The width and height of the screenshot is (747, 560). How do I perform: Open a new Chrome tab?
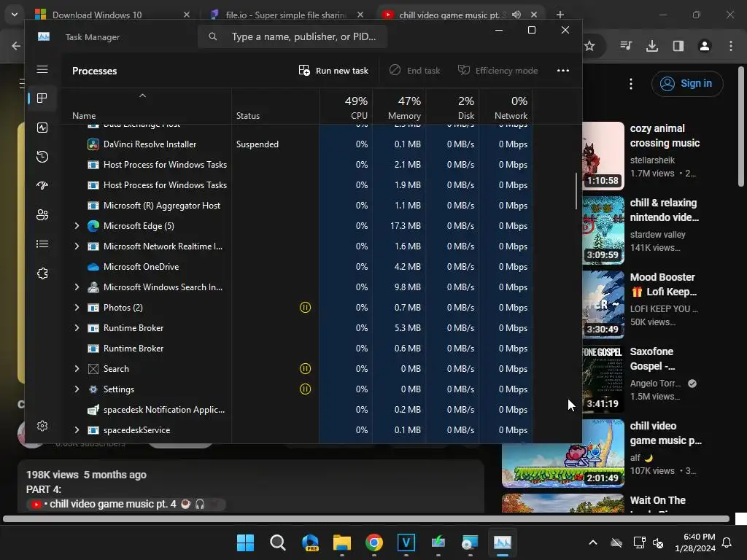point(560,15)
